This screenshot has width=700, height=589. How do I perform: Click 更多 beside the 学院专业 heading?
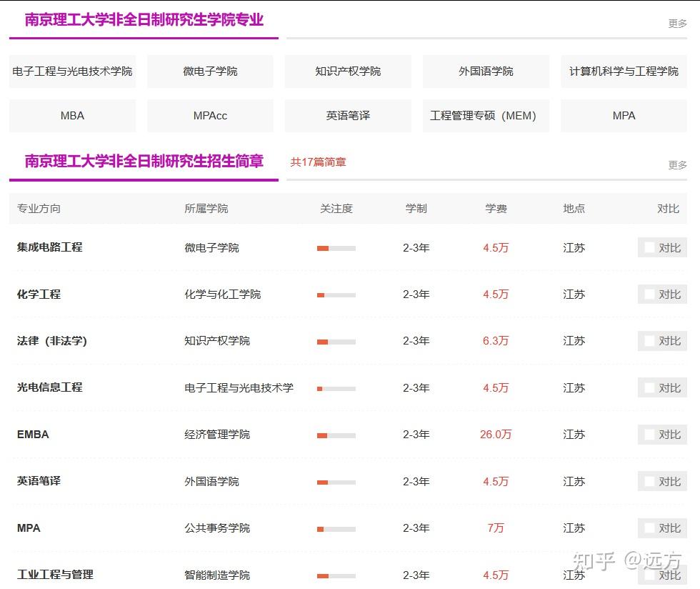[677, 24]
